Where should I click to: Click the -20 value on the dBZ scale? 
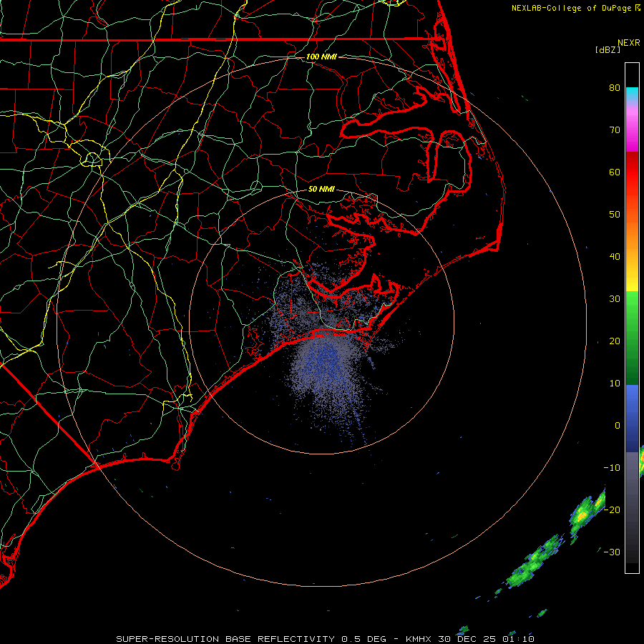pyautogui.click(x=612, y=509)
